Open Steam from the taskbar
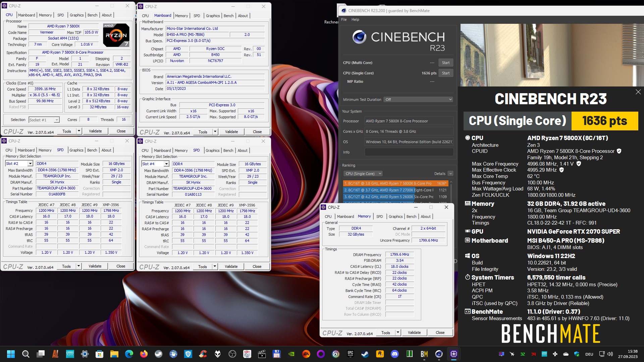 [365, 354]
